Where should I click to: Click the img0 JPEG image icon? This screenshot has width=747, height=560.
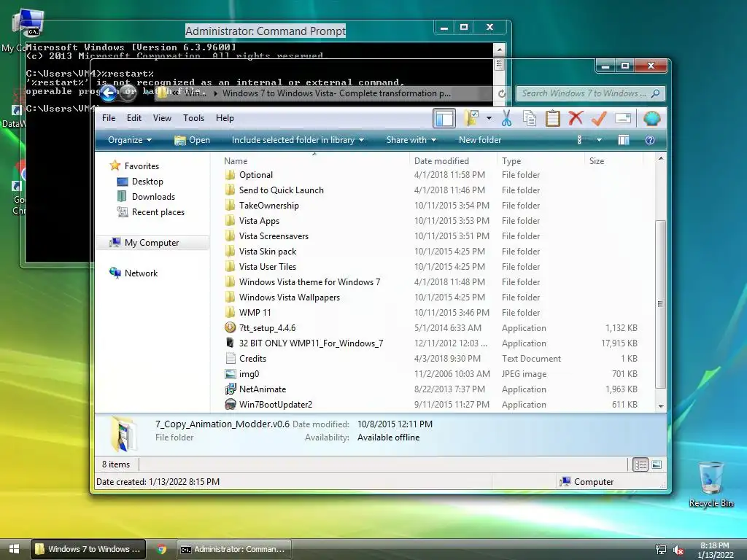[230, 374]
